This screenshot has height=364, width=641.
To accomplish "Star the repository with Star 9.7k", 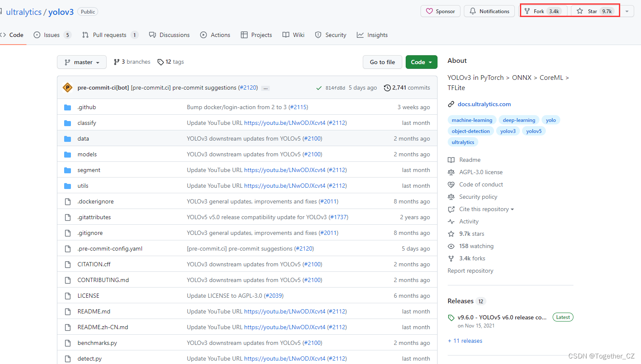I will click(x=595, y=11).
